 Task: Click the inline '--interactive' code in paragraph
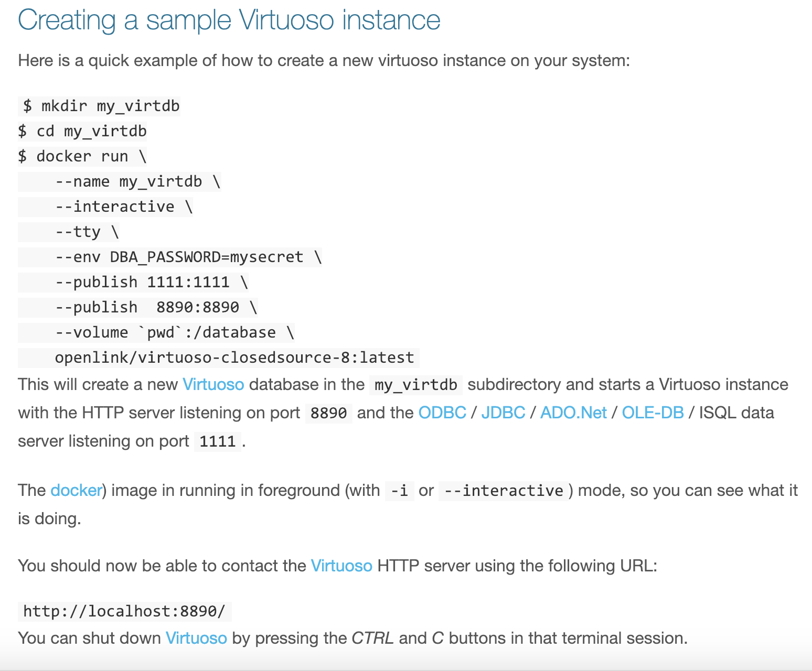tap(504, 491)
